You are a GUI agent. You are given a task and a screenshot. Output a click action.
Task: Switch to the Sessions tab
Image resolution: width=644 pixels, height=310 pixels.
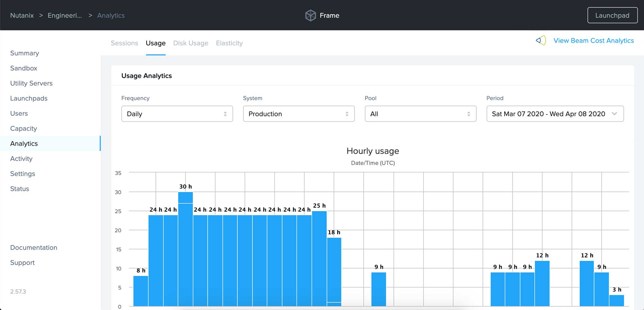tap(124, 43)
